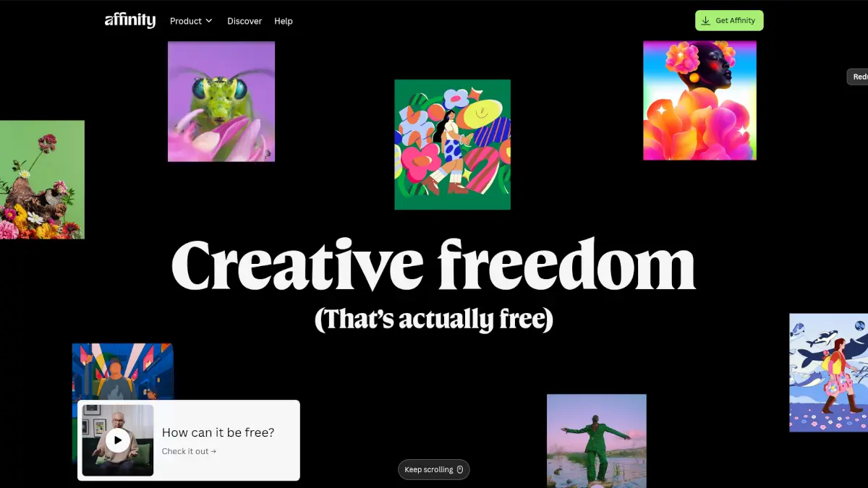Click the partially hidden tab at right edge
The height and width of the screenshot is (488, 868).
click(857, 77)
